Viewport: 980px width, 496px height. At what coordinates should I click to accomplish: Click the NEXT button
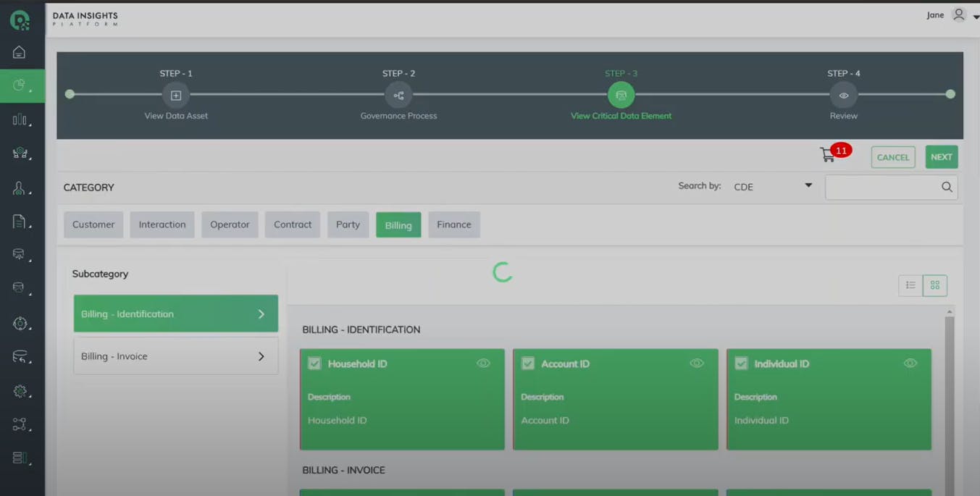pyautogui.click(x=942, y=157)
